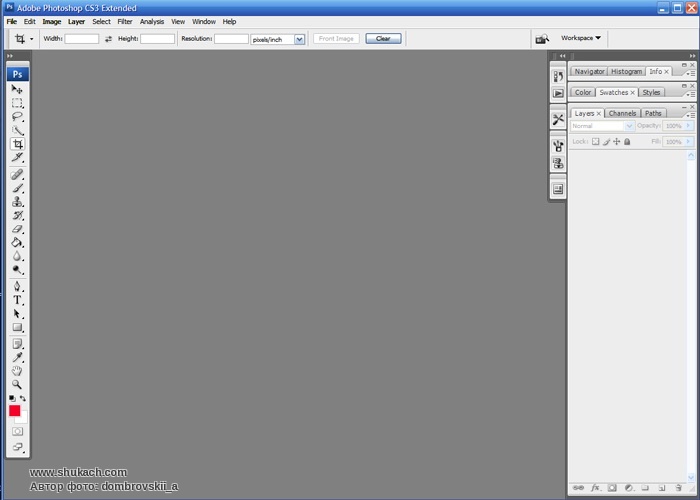Select the Slice tool
This screenshot has width=700, height=500.
coord(17,157)
